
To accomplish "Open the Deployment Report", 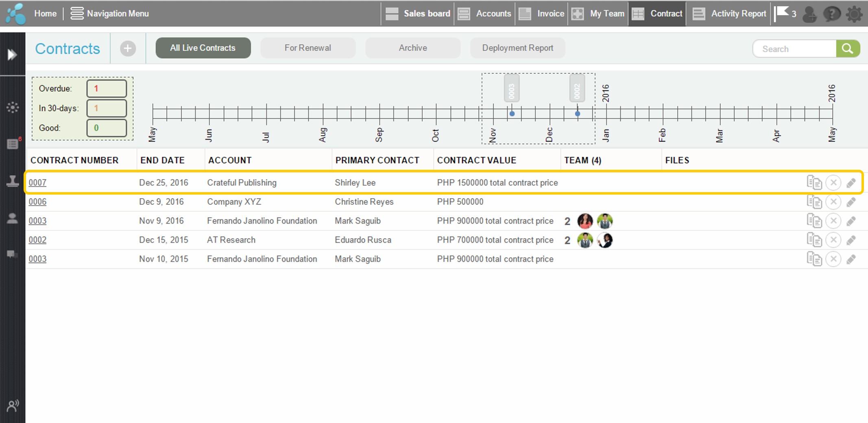I will point(518,48).
